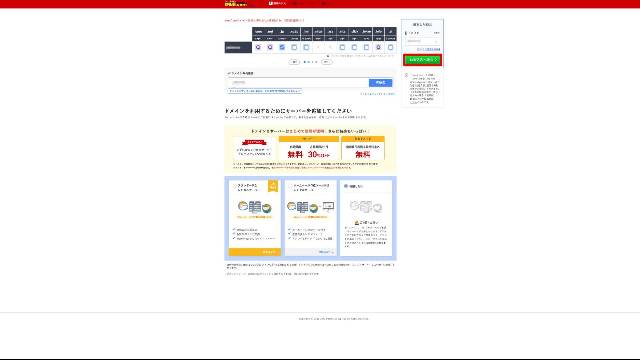
Task: Go to the previous TLD page with left pager
Action: click(294, 62)
